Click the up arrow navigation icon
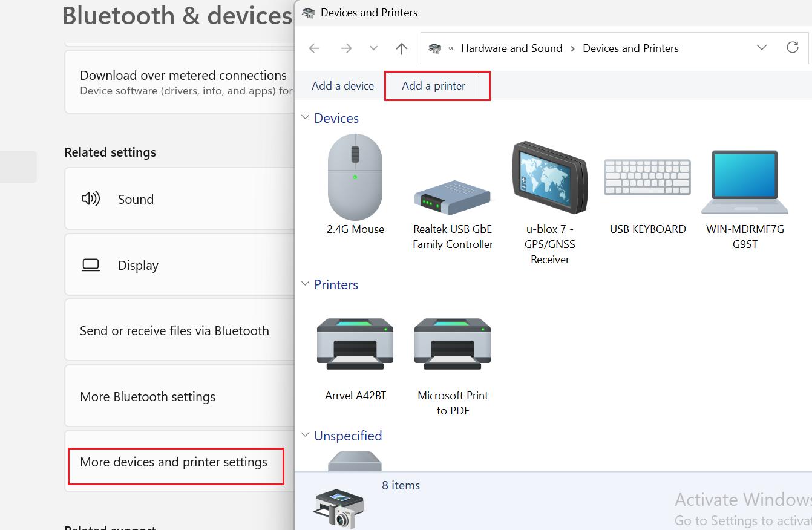This screenshot has height=530, width=812. [x=402, y=48]
